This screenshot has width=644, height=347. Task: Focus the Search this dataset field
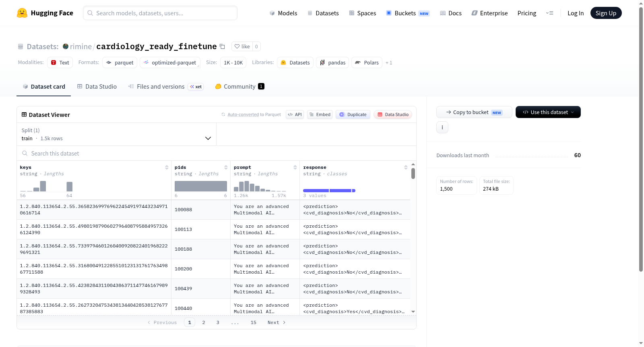217,153
